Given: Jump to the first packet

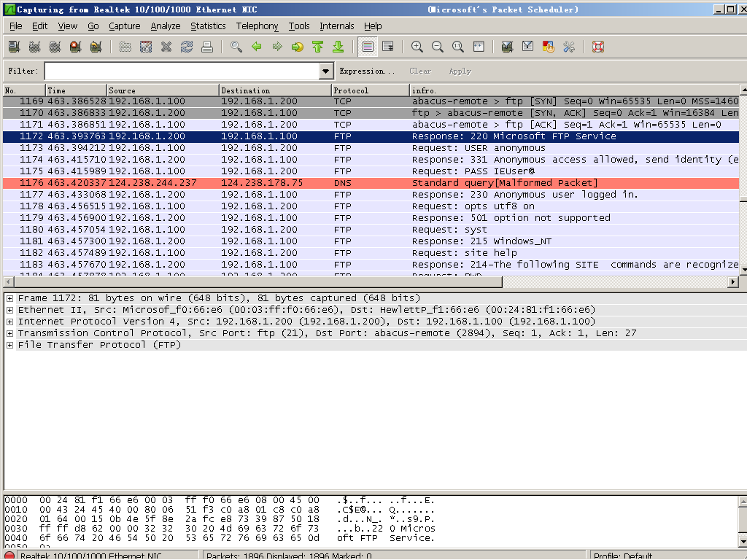Looking at the screenshot, I should click(x=318, y=47).
